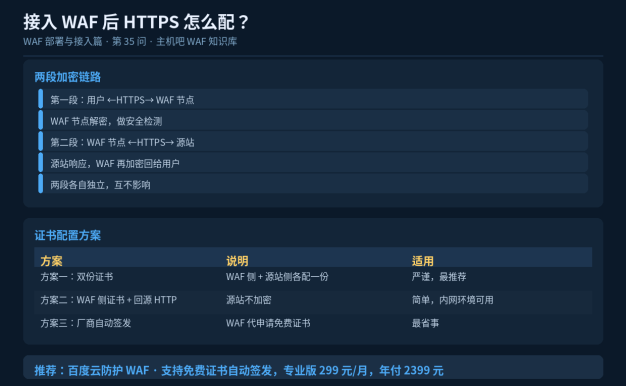Select the section heading '两段加密链路'
The width and height of the screenshot is (626, 386).
[67, 77]
